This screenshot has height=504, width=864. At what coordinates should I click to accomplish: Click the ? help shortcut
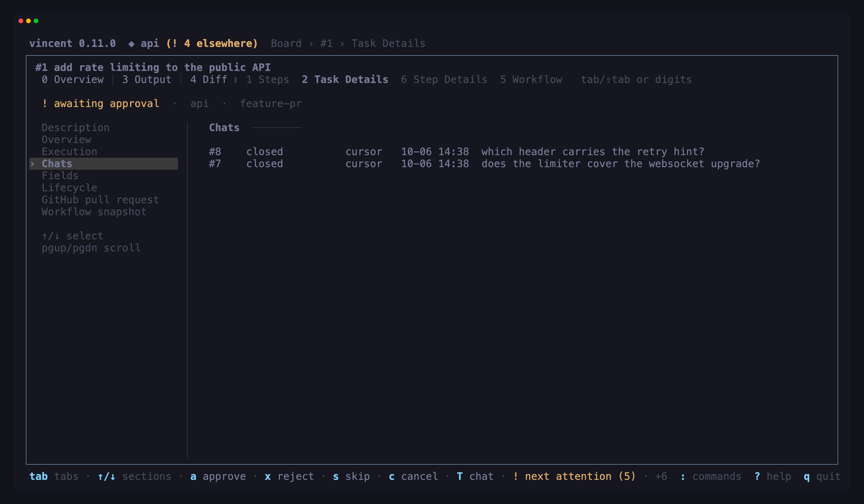(773, 476)
